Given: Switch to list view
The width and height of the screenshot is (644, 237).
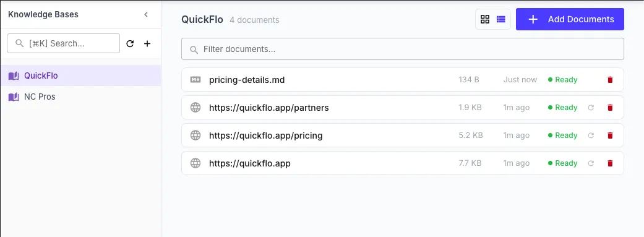Looking at the screenshot, I should coord(500,19).
